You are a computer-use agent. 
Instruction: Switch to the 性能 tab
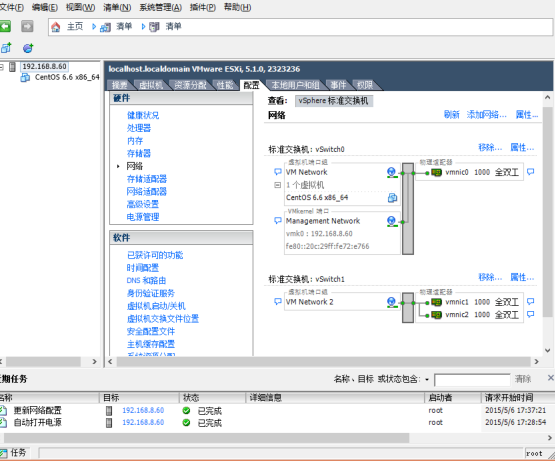225,85
